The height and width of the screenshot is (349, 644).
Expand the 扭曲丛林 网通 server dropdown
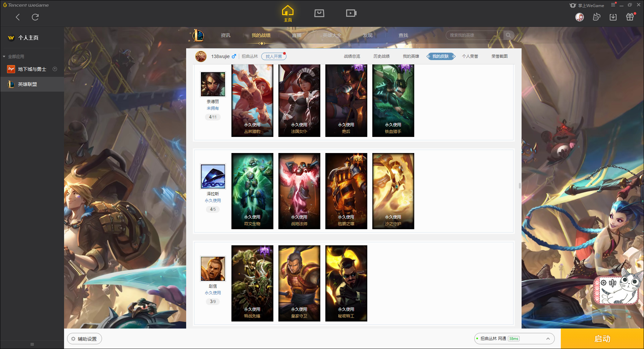514,339
